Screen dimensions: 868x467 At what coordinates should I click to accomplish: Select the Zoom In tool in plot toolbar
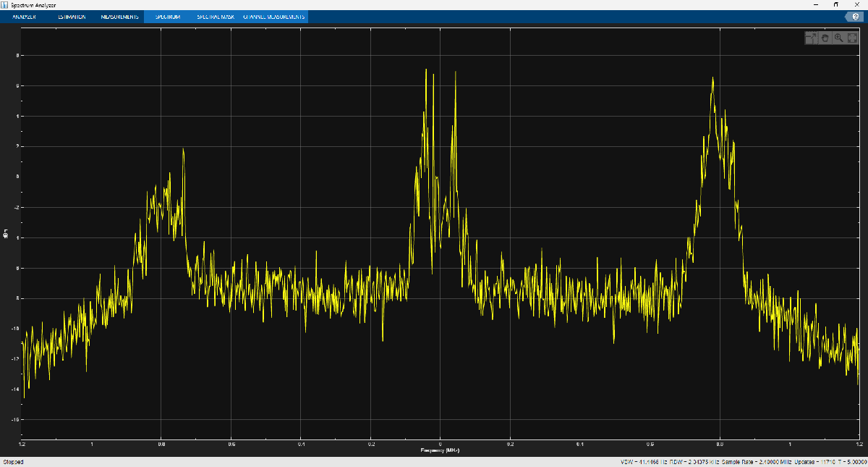pos(838,38)
